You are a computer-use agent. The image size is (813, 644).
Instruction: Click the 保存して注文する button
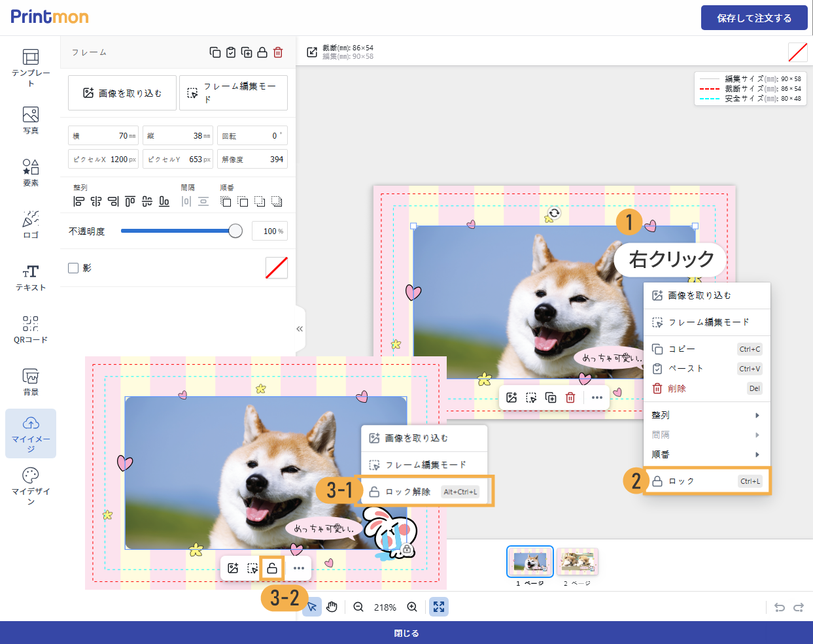754,18
